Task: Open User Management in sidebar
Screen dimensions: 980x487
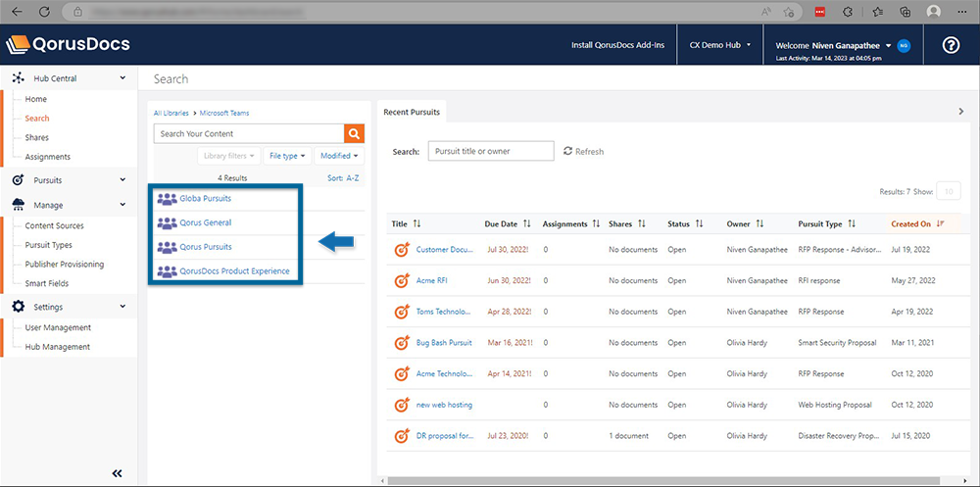Action: [58, 327]
